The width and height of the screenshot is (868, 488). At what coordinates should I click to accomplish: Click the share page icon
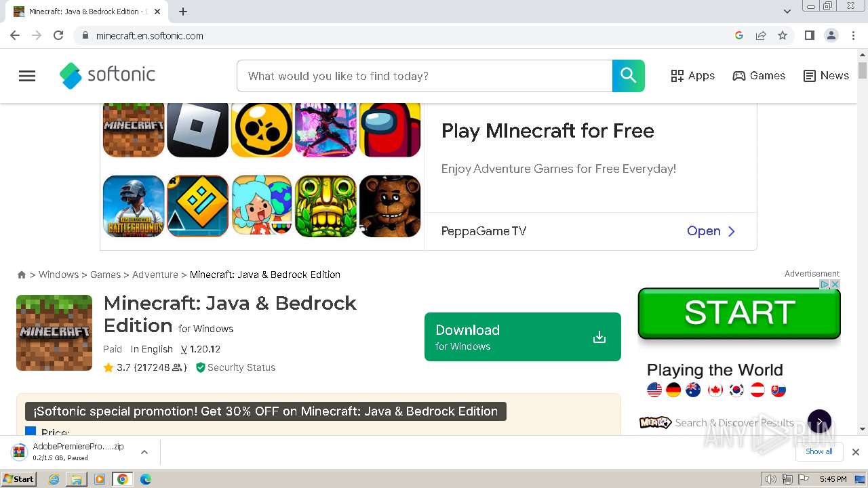pos(761,35)
